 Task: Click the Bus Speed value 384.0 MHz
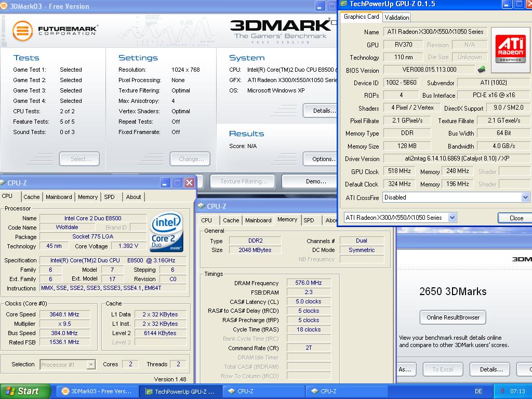coord(64,333)
